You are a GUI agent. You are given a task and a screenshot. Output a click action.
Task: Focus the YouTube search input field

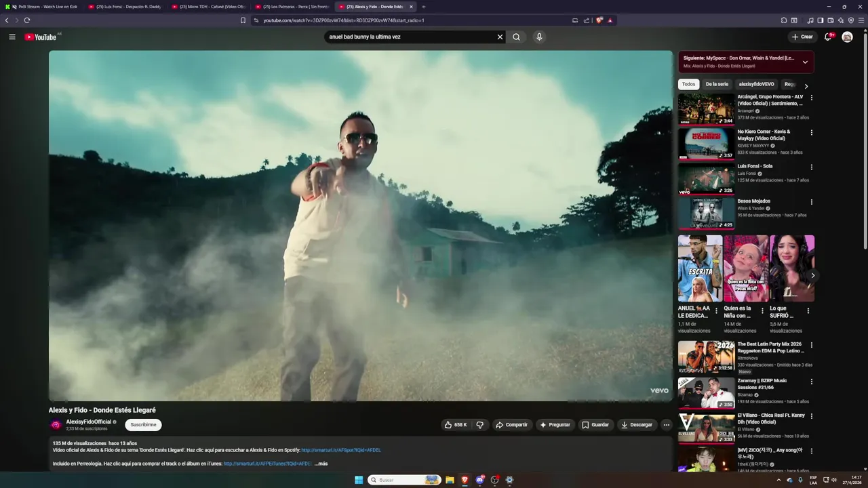[410, 37]
